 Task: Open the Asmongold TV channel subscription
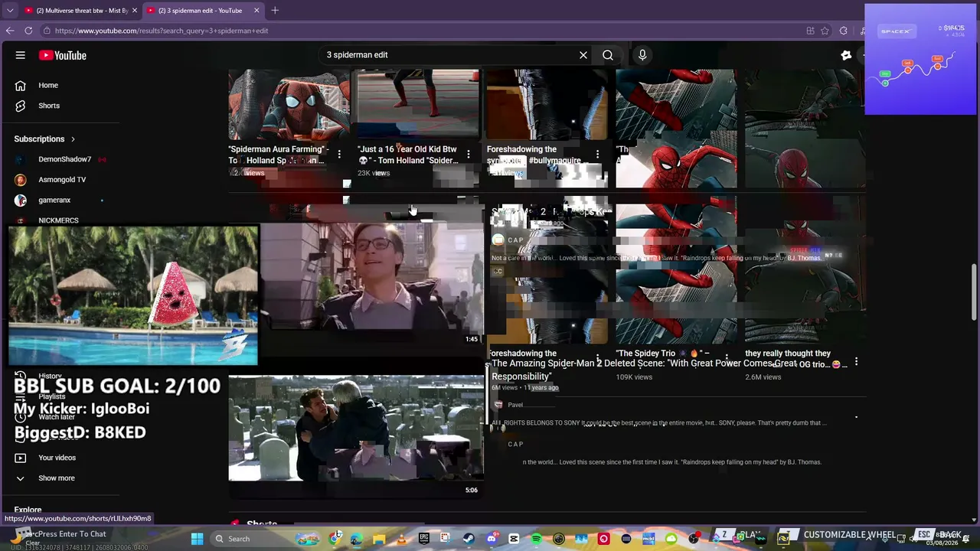(x=61, y=180)
